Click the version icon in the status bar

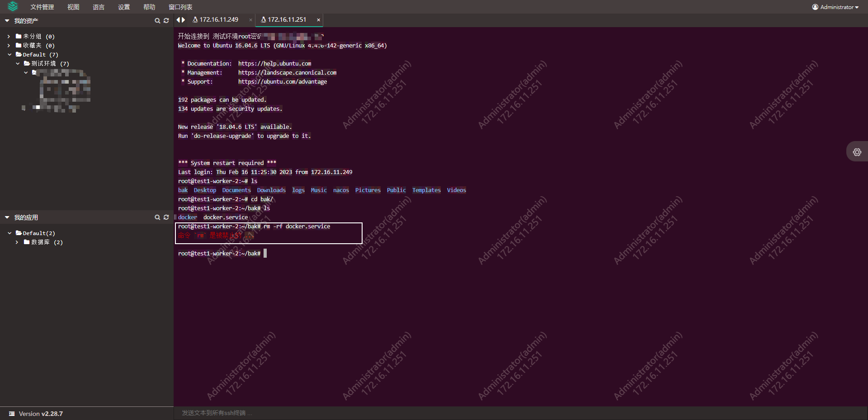11,414
